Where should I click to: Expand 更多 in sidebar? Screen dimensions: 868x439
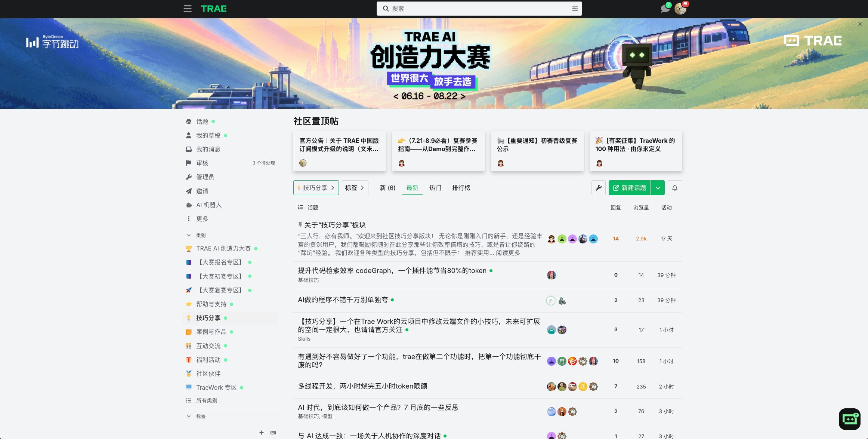click(230, 219)
